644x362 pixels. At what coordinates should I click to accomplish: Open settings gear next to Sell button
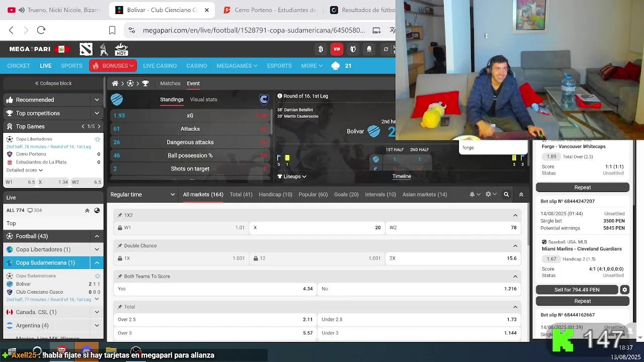[x=625, y=290]
